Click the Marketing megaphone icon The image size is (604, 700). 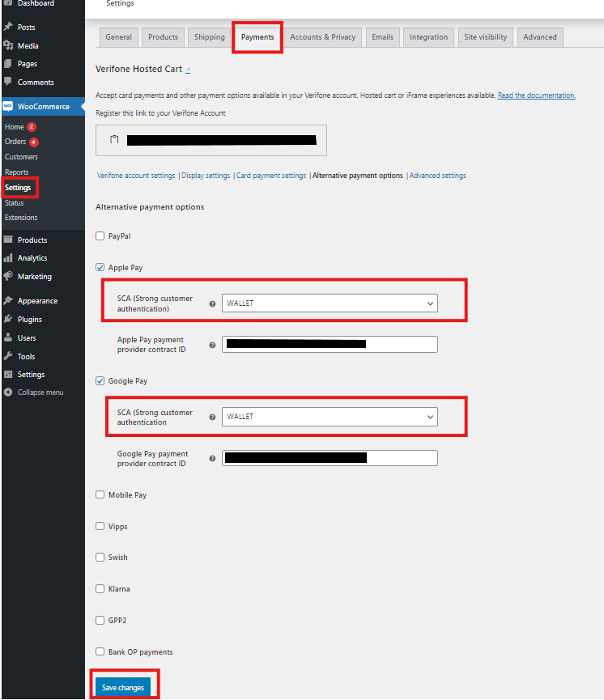click(x=8, y=276)
